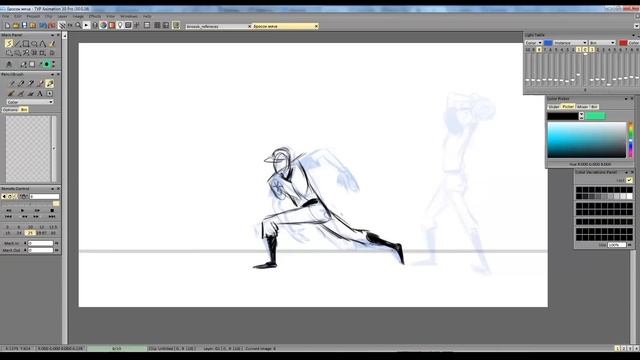This screenshot has height=360, width=640.
Task: Select the ellipse shape tool
Action: pyautogui.click(x=34, y=44)
